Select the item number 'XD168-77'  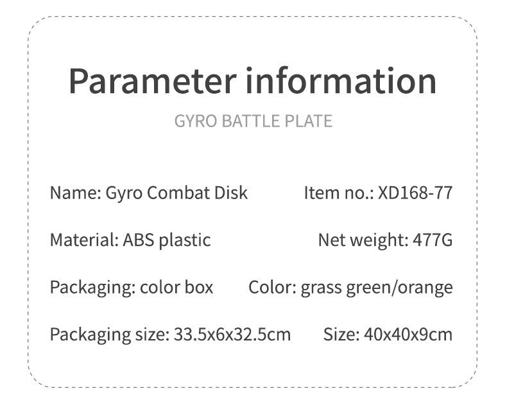415,193
